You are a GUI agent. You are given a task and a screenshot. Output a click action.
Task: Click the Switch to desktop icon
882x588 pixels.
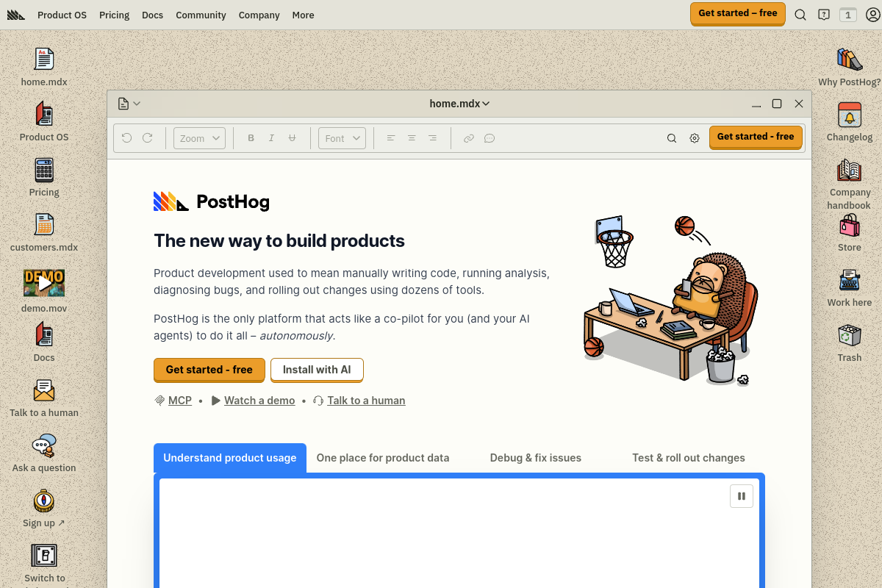tap(44, 556)
